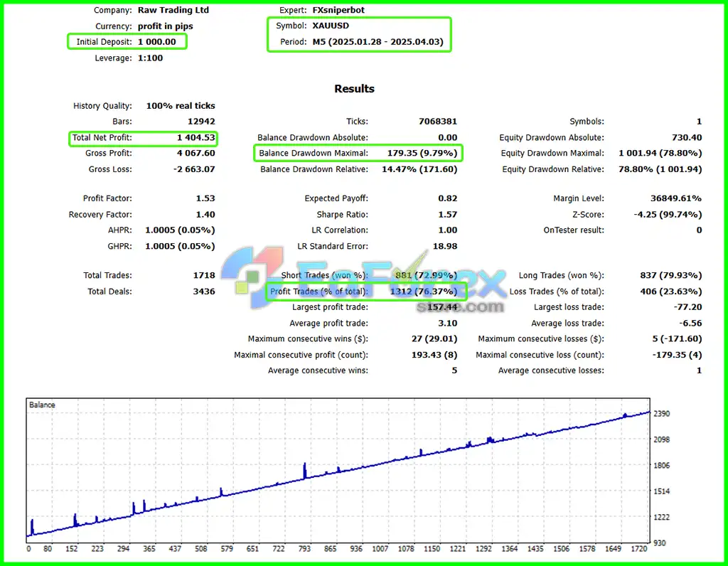Select Maximum consecutive losses value 5 (-171.60)
Screen dimensions: 728x566
(677, 339)
